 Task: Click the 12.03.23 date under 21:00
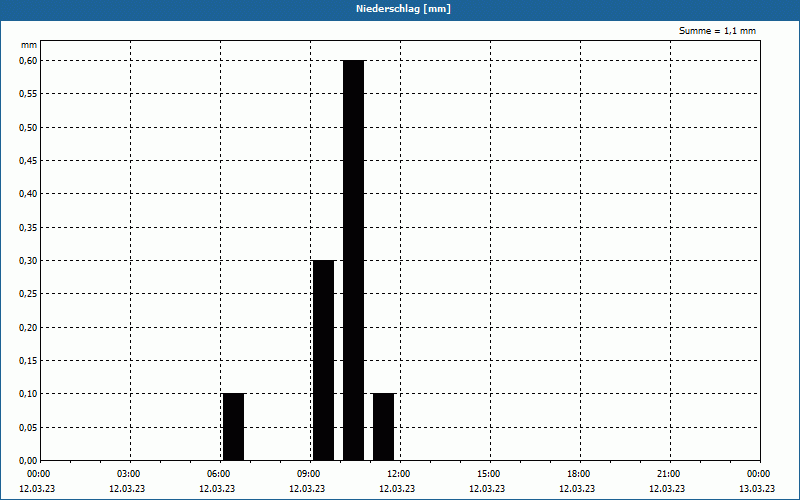(667, 489)
